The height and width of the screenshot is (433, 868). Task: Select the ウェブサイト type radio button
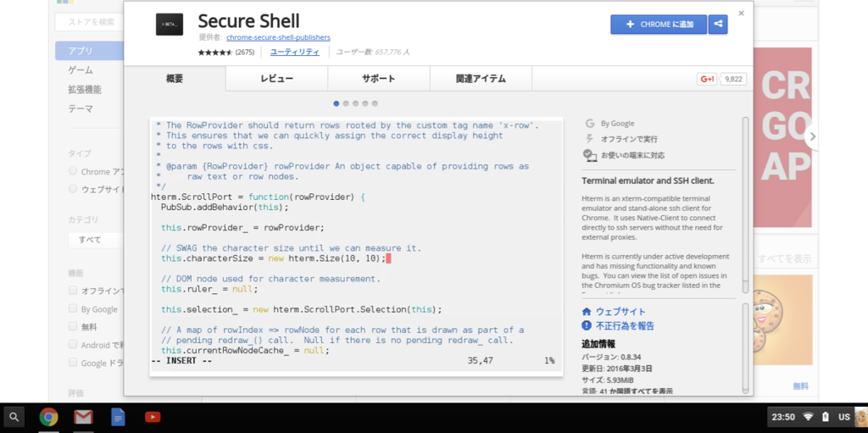73,189
